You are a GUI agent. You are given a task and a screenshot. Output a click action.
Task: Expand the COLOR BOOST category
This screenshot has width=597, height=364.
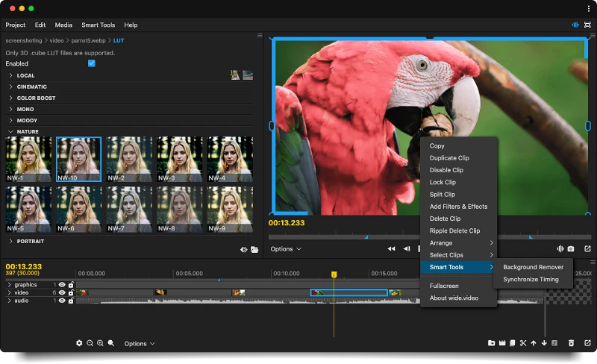[10, 98]
